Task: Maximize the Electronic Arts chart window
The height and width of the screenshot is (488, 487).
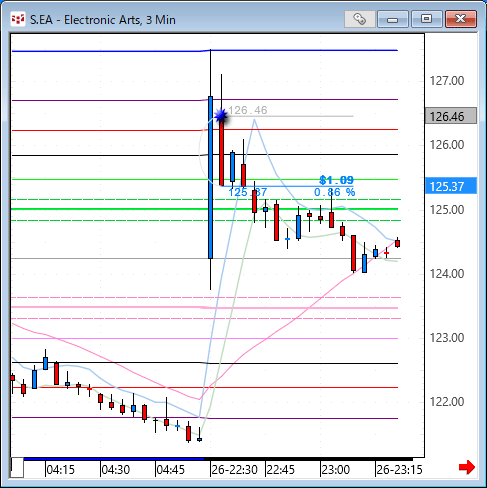Action: click(x=426, y=19)
